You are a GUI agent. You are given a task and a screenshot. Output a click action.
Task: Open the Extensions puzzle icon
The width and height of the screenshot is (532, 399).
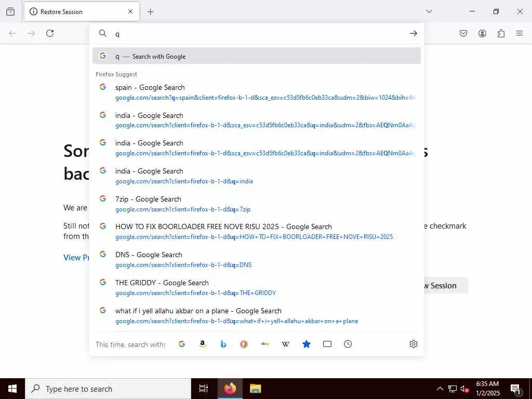pos(501,33)
